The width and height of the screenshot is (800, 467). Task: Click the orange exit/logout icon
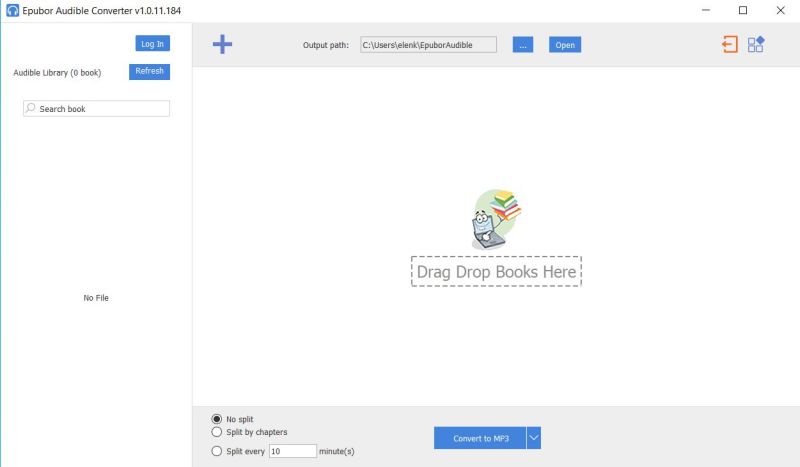(x=730, y=44)
